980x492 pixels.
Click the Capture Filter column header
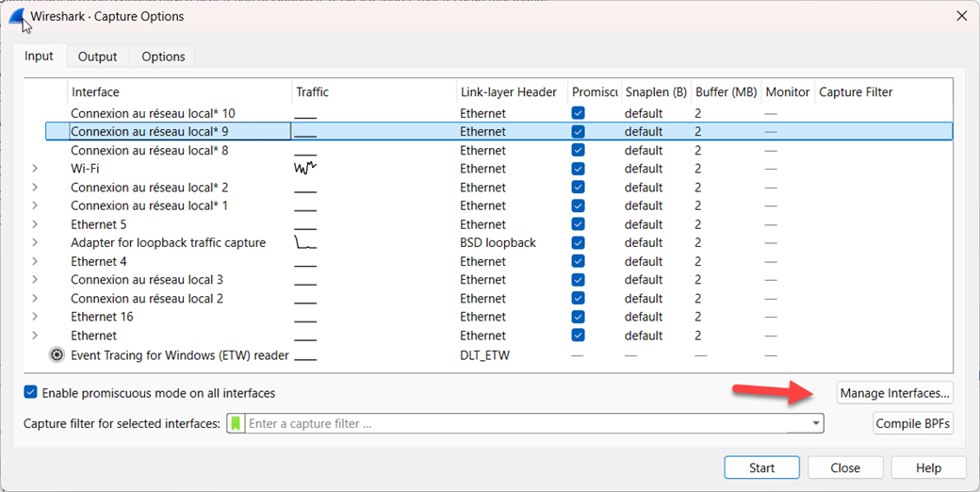tap(884, 92)
